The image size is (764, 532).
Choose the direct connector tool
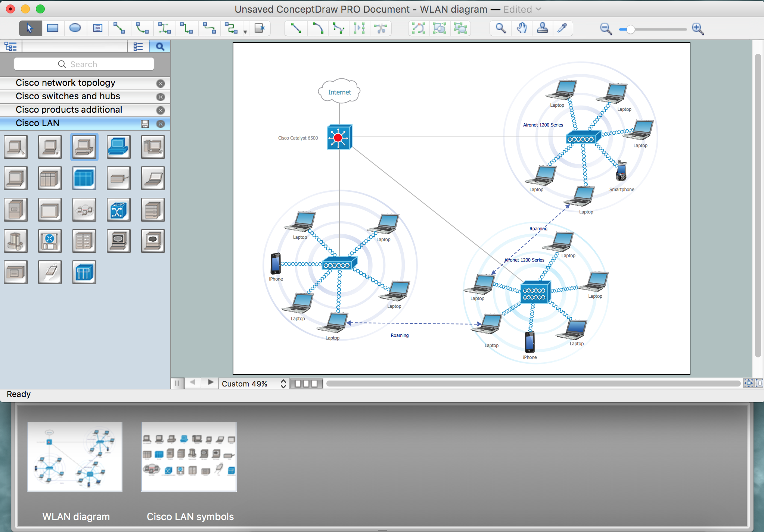click(119, 28)
